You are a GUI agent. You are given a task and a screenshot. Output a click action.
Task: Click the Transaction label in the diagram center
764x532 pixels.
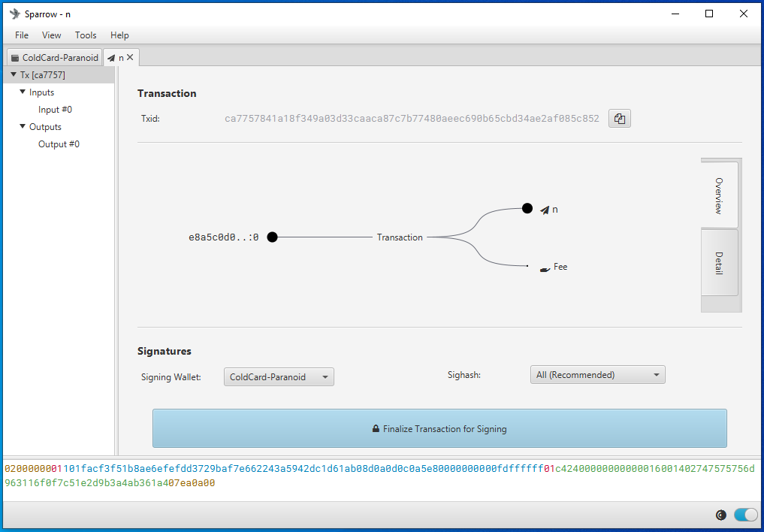click(400, 237)
